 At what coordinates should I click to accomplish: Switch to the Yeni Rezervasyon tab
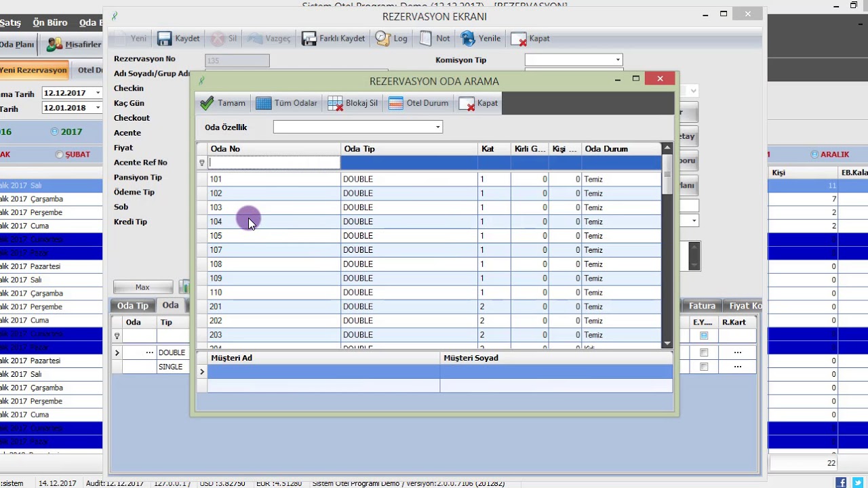34,70
